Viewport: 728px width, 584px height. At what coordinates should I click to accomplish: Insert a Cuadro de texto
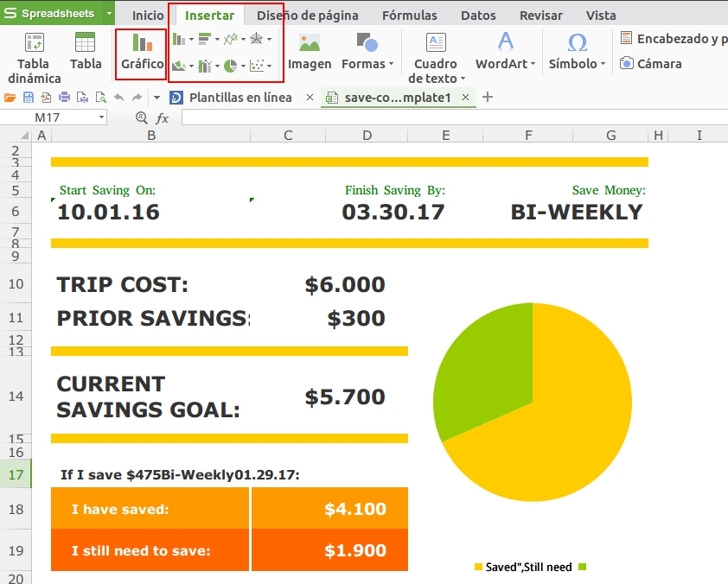coord(435,52)
